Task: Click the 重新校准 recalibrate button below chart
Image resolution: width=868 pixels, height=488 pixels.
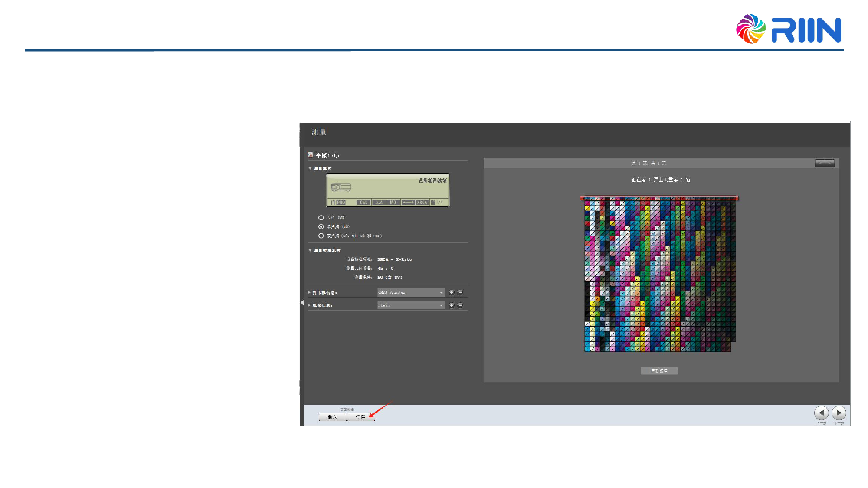Action: click(x=659, y=371)
